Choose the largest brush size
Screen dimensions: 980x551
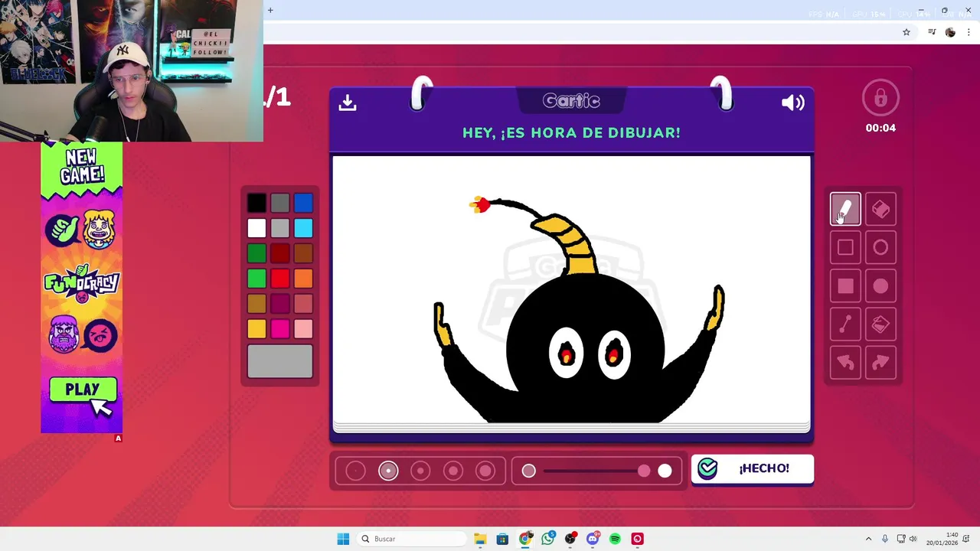coord(485,471)
